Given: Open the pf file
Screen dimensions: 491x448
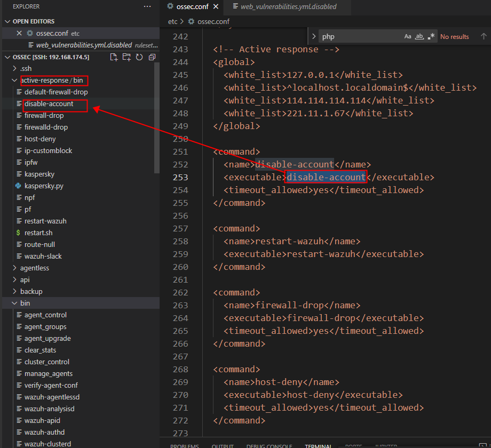Looking at the screenshot, I should pyautogui.click(x=81, y=209).
